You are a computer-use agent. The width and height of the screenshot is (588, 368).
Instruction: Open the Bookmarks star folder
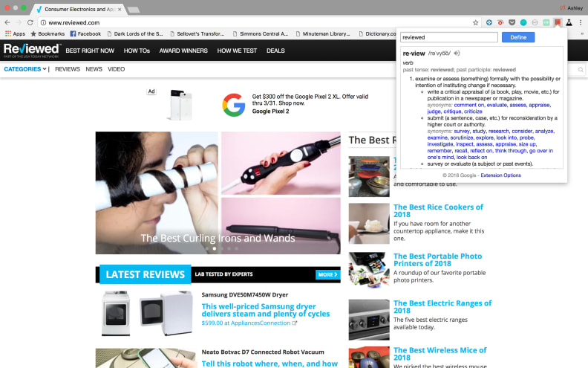(48, 33)
